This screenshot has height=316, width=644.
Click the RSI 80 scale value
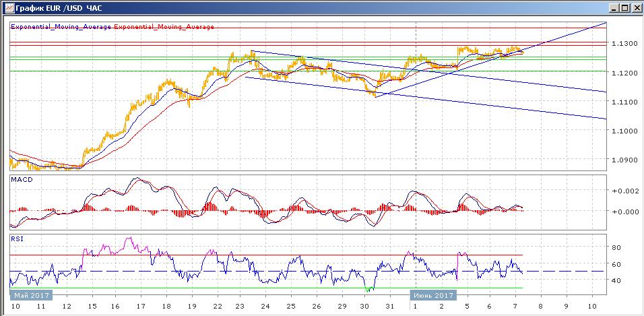pyautogui.click(x=616, y=247)
